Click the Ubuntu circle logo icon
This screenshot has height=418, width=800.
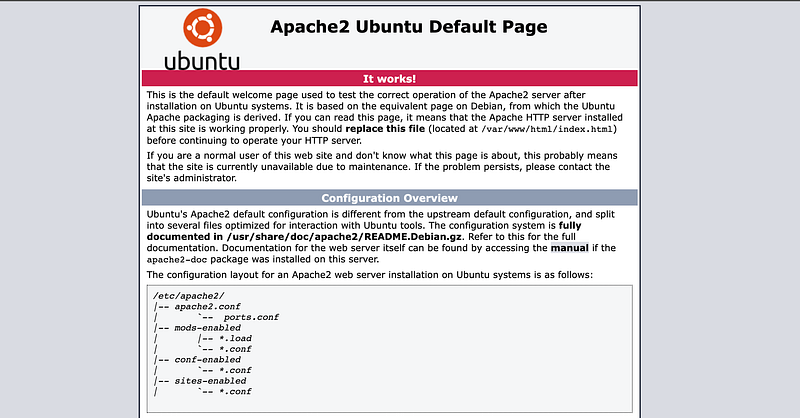coord(203,28)
